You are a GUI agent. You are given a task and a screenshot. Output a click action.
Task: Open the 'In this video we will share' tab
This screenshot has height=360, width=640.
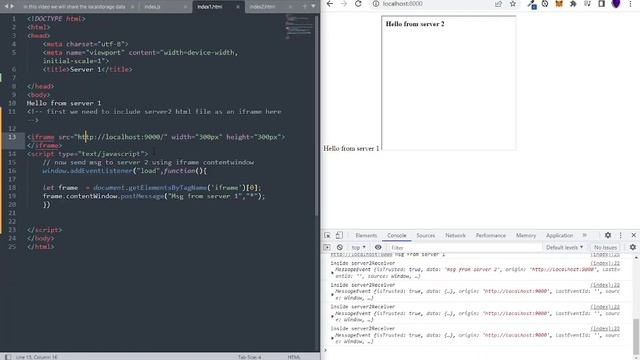[x=74, y=7]
